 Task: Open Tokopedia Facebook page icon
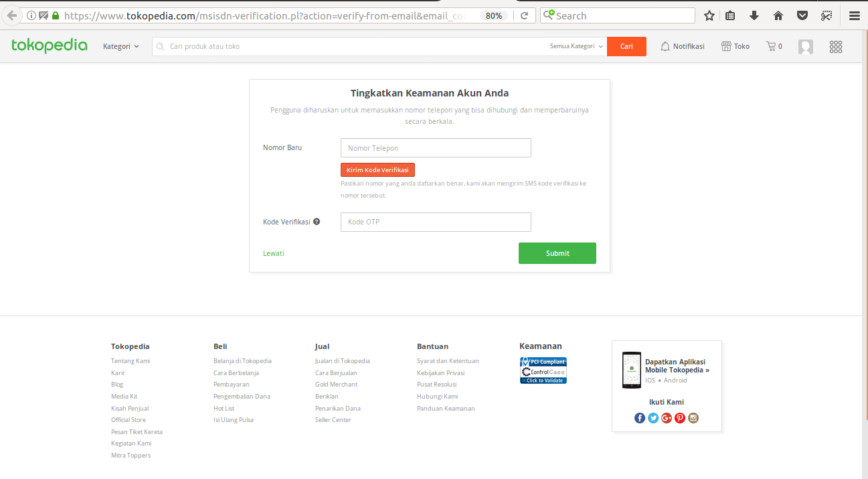point(640,418)
